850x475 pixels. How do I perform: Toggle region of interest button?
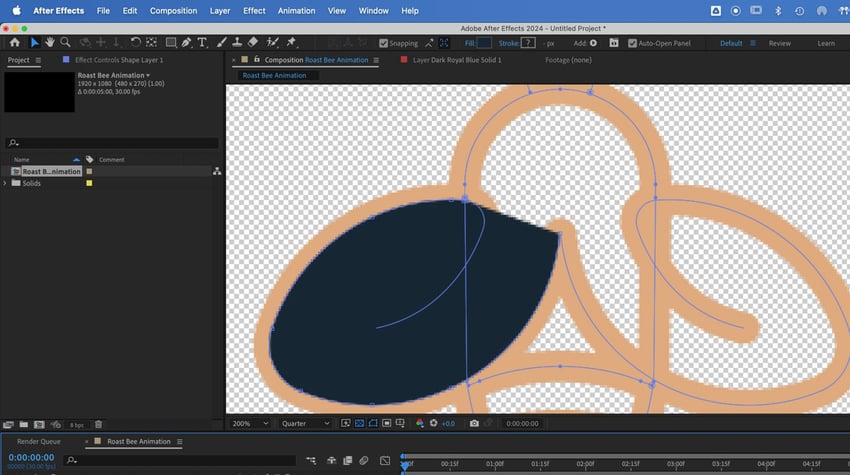[387, 423]
